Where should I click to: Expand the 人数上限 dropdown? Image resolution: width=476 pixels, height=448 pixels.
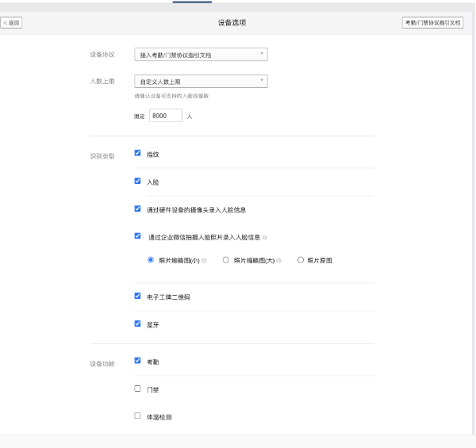point(201,81)
